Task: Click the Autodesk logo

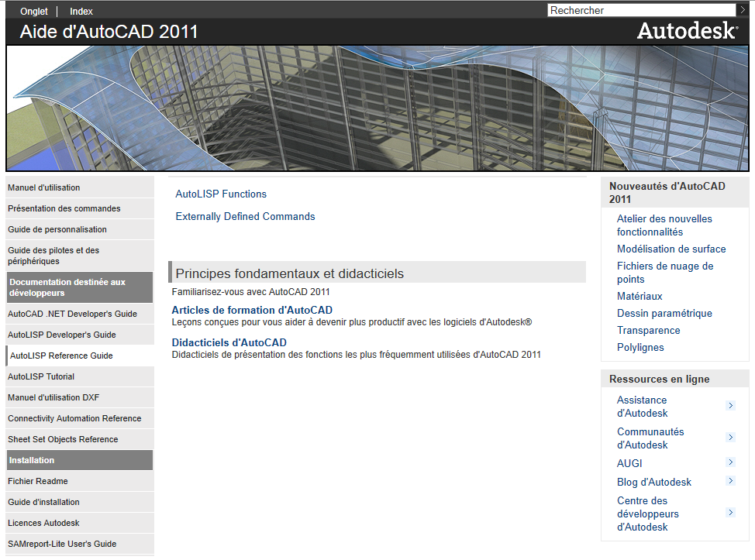Action: 687,31
